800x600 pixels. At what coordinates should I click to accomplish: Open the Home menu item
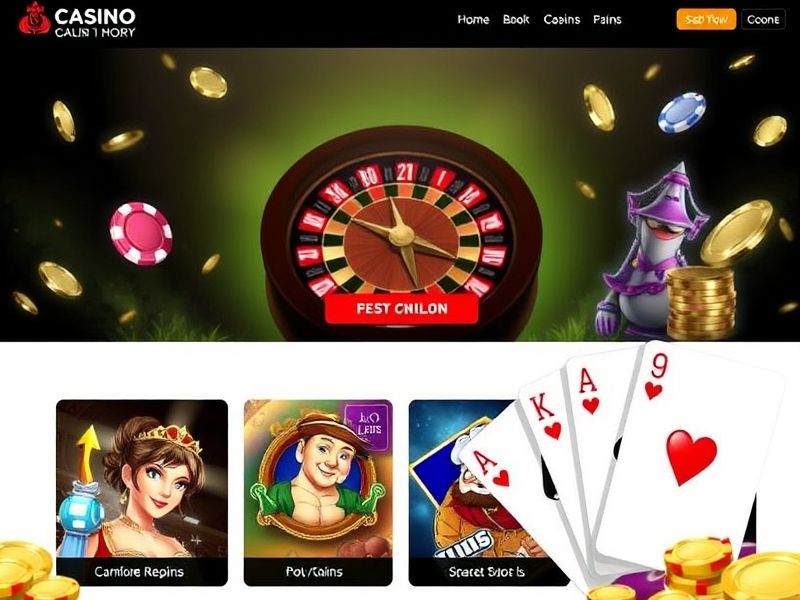[x=473, y=19]
